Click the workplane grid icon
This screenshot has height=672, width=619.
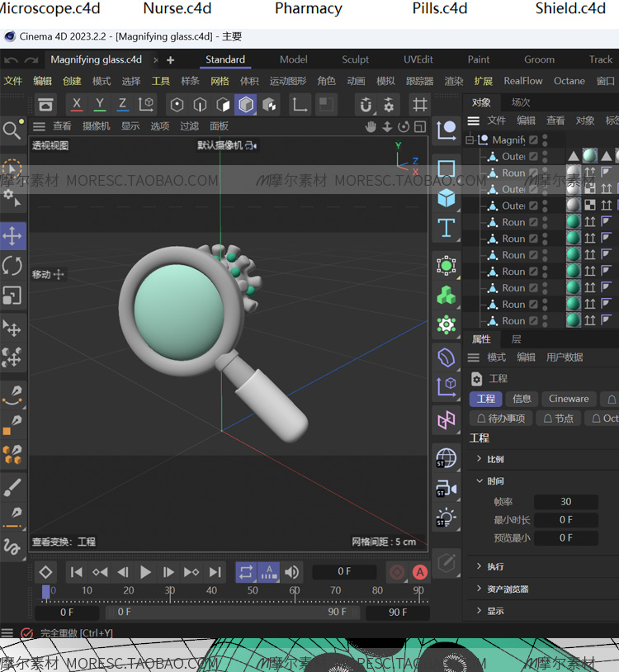pyautogui.click(x=420, y=105)
